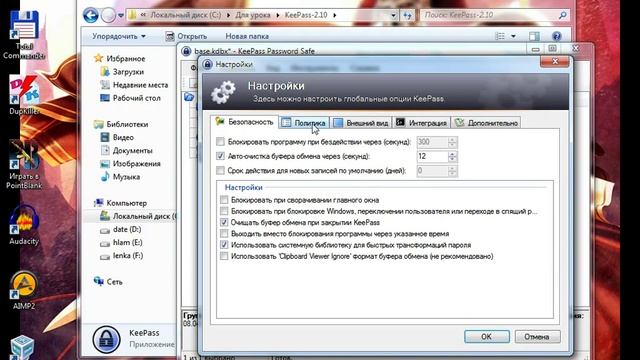Adjust clipboard auto-clear seconds spinner

[452, 156]
